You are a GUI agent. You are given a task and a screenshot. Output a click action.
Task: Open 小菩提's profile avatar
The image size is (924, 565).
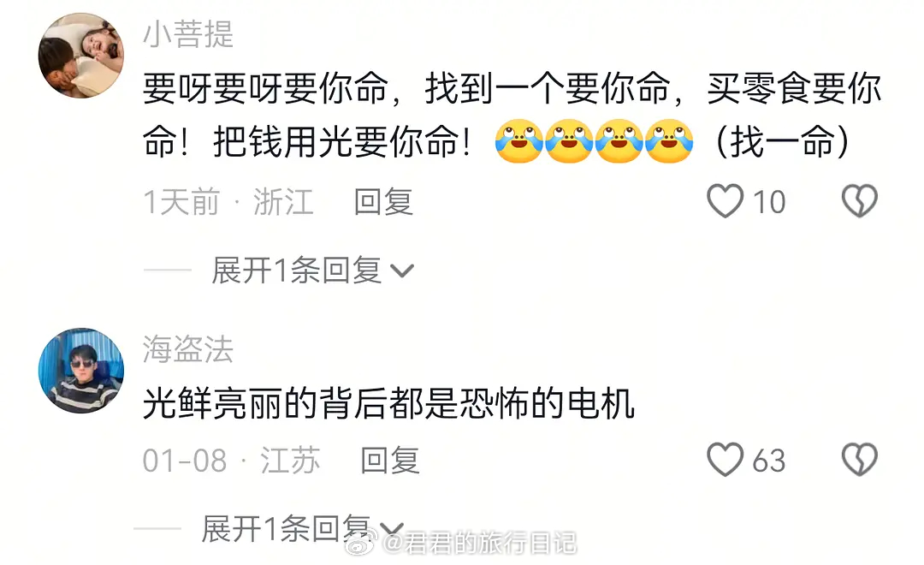coord(80,56)
